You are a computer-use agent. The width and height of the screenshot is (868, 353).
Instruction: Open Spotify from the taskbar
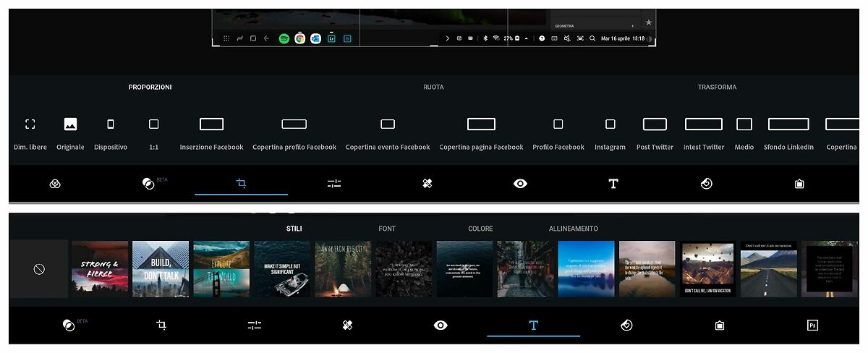284,38
